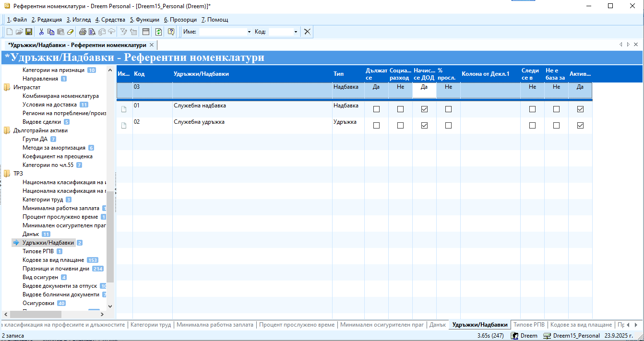This screenshot has height=341, width=644.
Task: Open the Код filter dropdown
Action: (x=296, y=32)
